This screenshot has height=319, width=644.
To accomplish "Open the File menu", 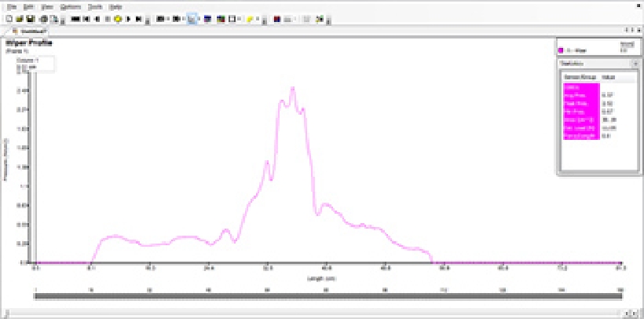I will (11, 6).
